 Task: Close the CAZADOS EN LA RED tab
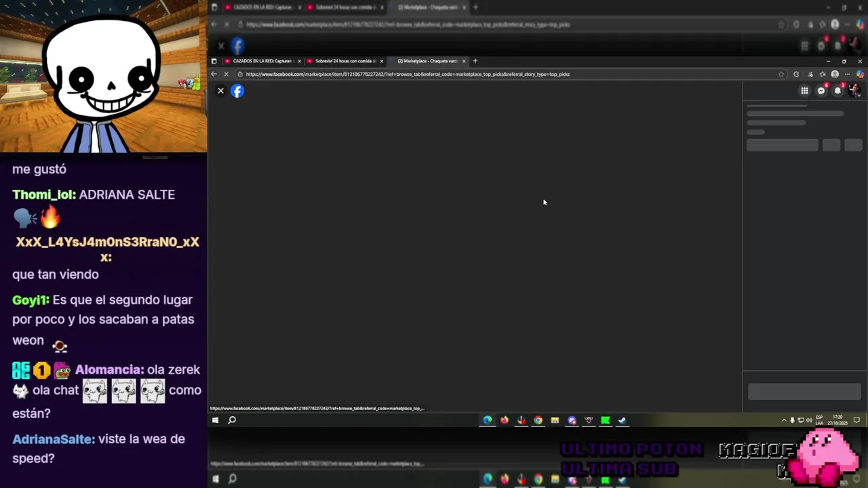click(299, 61)
